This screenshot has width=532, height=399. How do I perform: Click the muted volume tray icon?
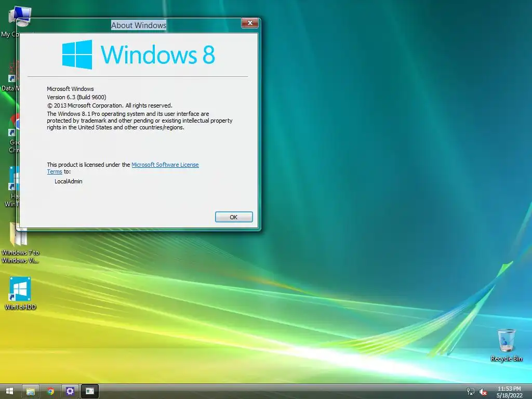(x=483, y=392)
